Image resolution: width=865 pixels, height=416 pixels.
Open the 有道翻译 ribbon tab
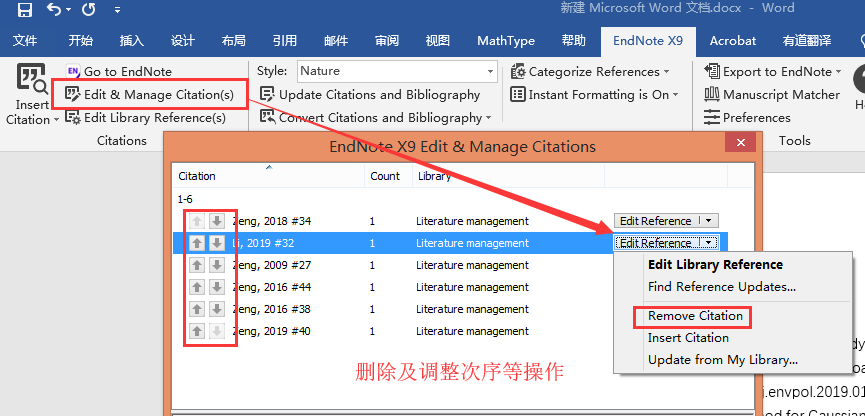tap(807, 41)
